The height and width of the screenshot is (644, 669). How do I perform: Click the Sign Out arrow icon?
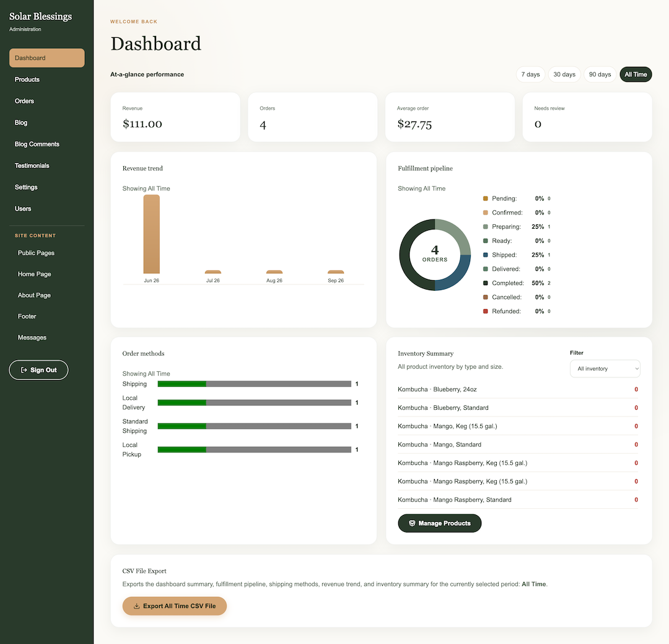(x=24, y=370)
